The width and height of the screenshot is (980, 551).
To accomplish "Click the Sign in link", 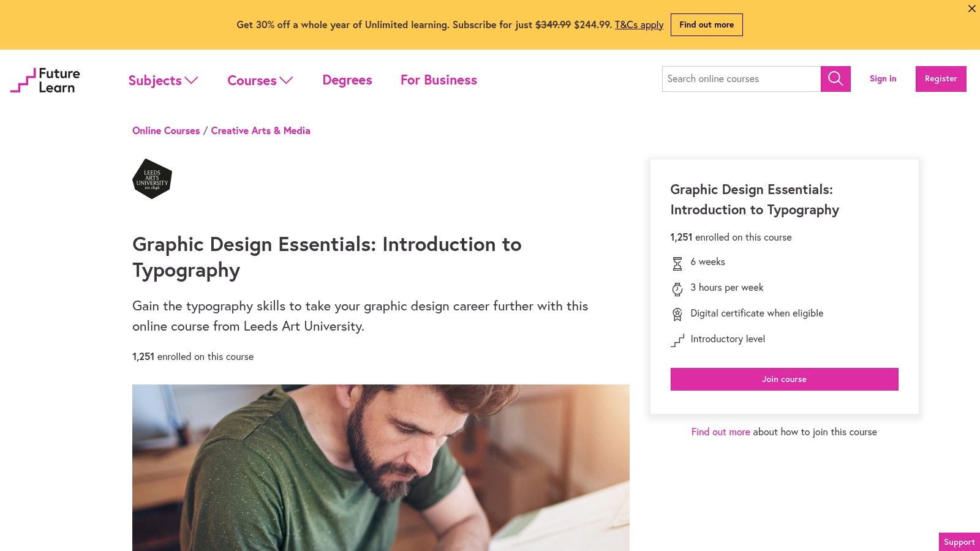I will click(883, 78).
